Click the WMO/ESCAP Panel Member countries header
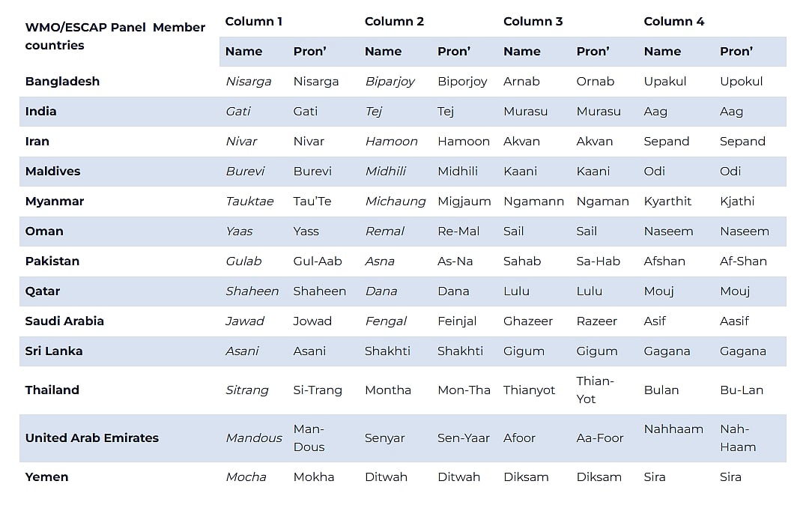 (x=115, y=36)
